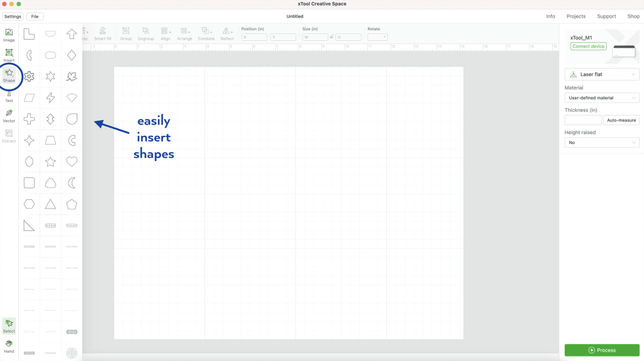Start the Process button
This screenshot has height=361, width=644.
(602, 350)
